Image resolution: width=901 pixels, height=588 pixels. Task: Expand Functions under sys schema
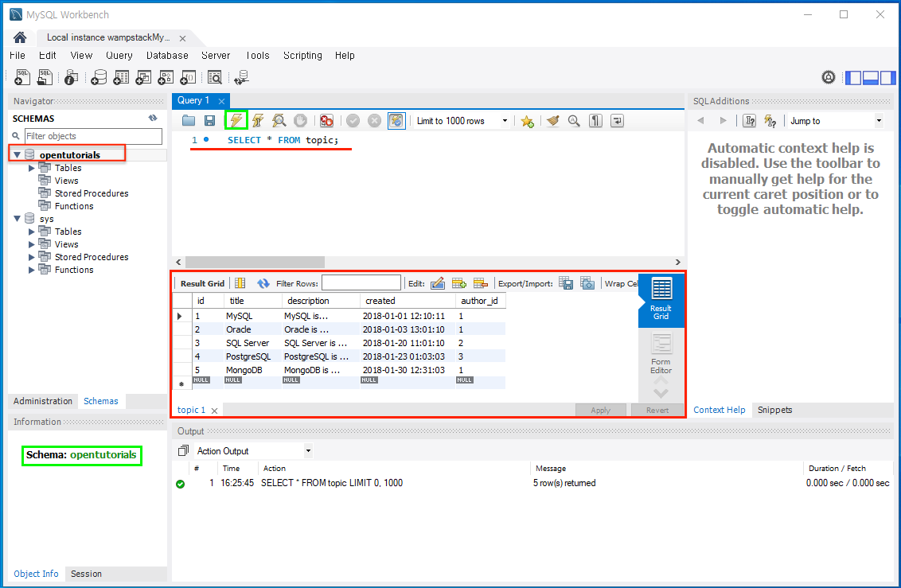(x=32, y=270)
